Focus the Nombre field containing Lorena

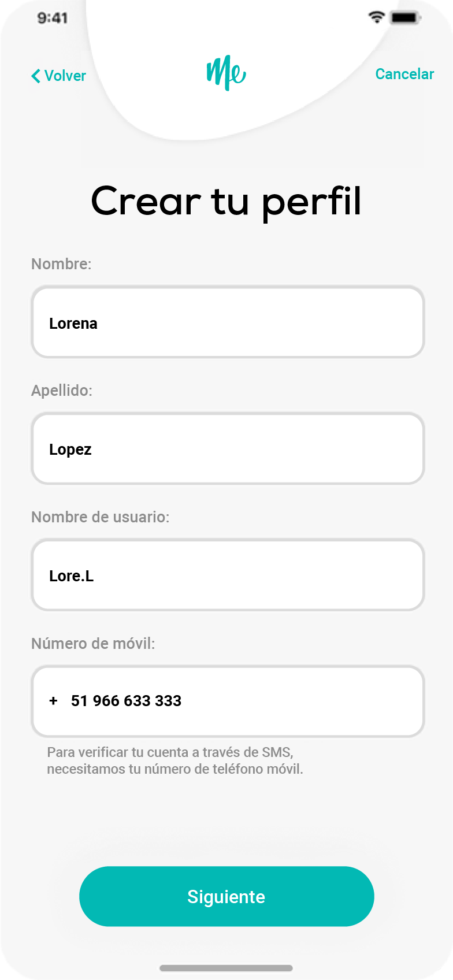[x=228, y=322]
